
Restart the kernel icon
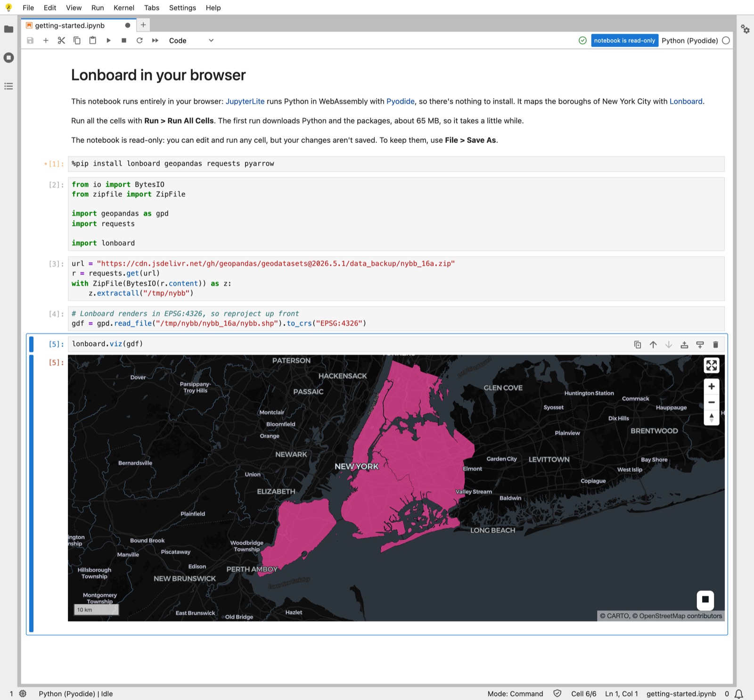(139, 41)
